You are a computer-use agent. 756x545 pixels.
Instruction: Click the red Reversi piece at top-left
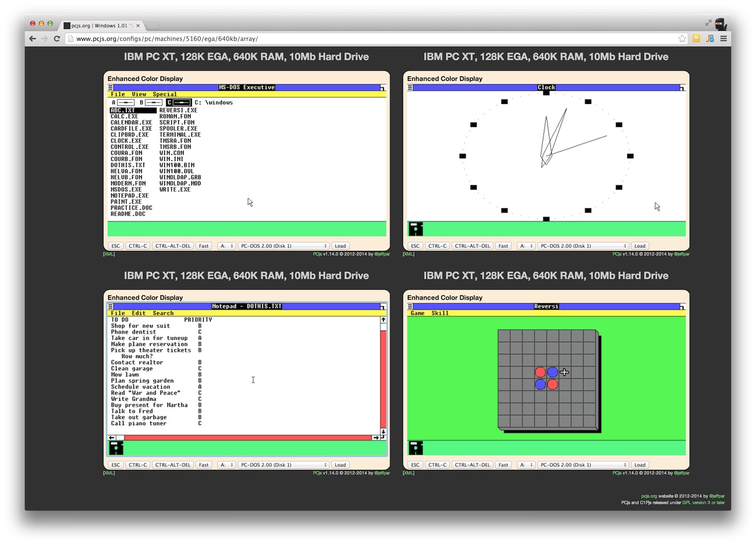coord(540,372)
